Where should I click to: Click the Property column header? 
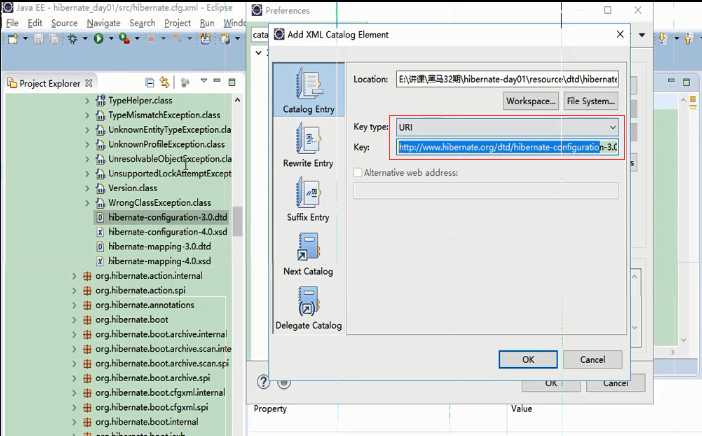tap(270, 409)
